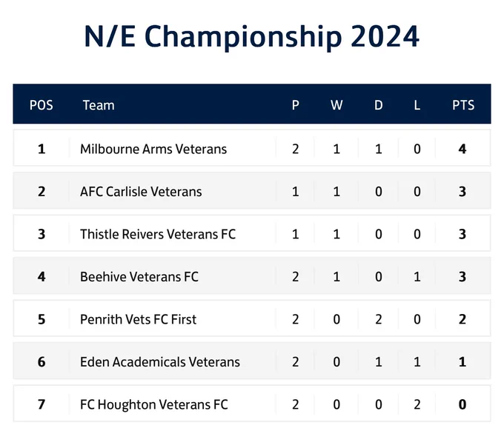Select the POS column header
The height and width of the screenshot is (428, 504).
(42, 105)
